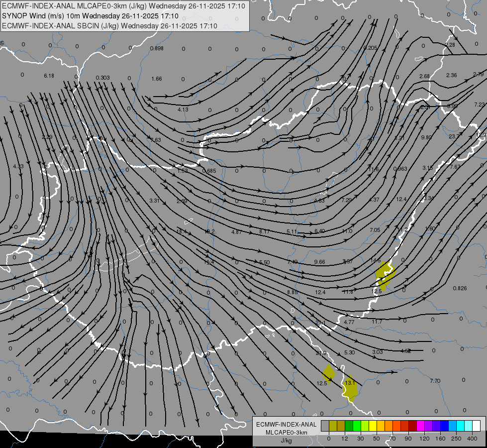Click the 0.303 map value
Screen dimensions: 487x448
point(102,78)
